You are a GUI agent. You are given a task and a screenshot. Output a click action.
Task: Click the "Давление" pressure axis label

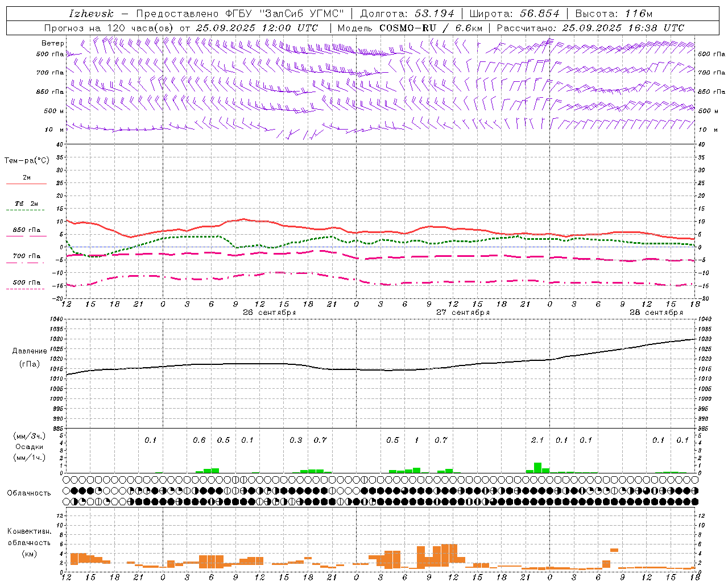(30, 351)
